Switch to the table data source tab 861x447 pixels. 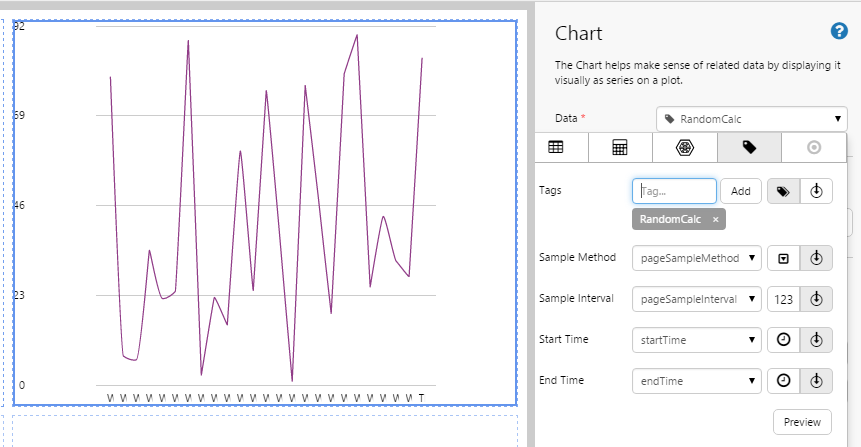coord(555,147)
